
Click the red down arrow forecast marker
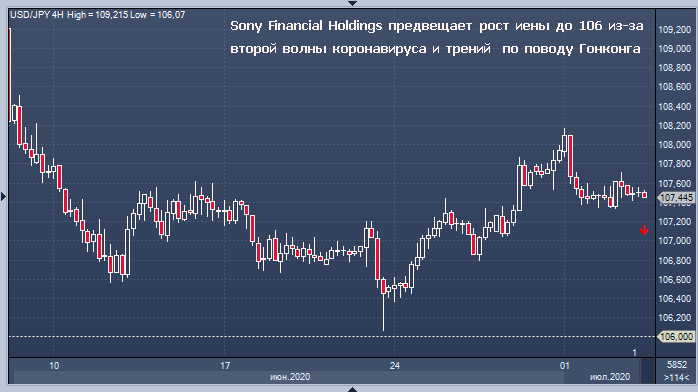point(644,230)
